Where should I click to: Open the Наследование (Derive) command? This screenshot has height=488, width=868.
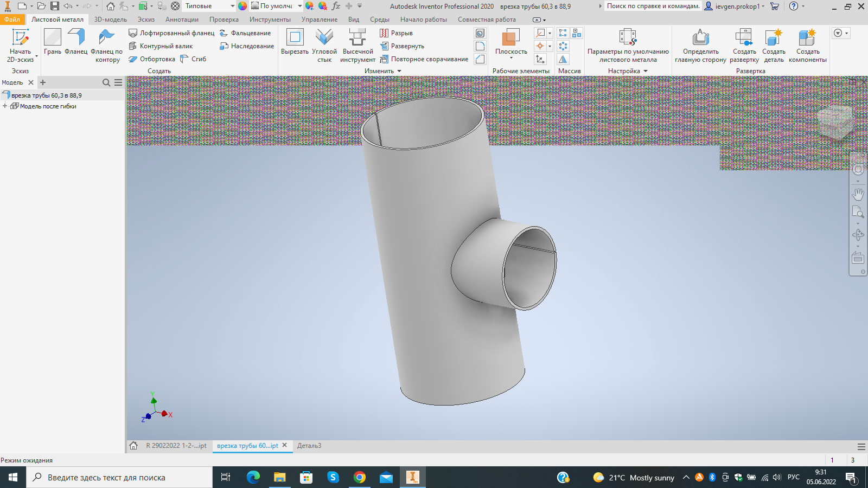point(247,46)
